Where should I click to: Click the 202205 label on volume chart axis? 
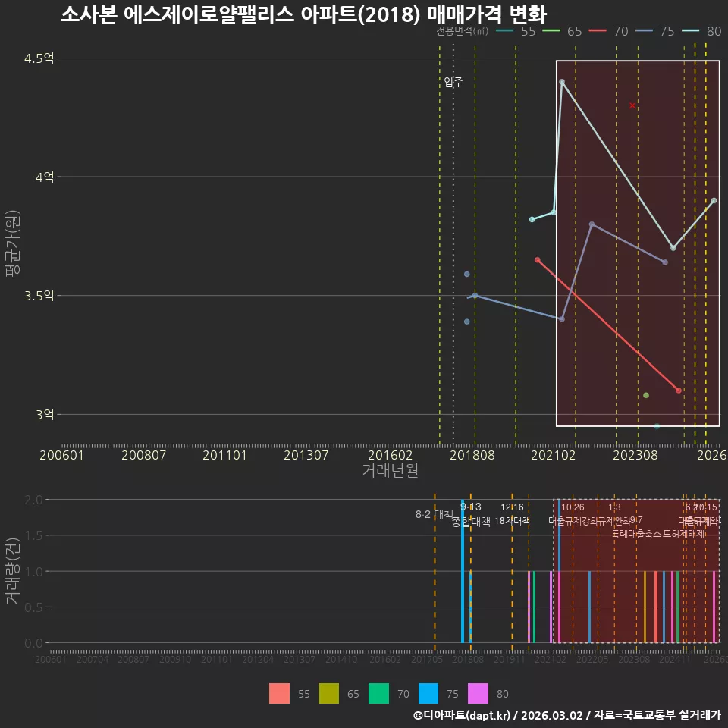pyautogui.click(x=592, y=659)
